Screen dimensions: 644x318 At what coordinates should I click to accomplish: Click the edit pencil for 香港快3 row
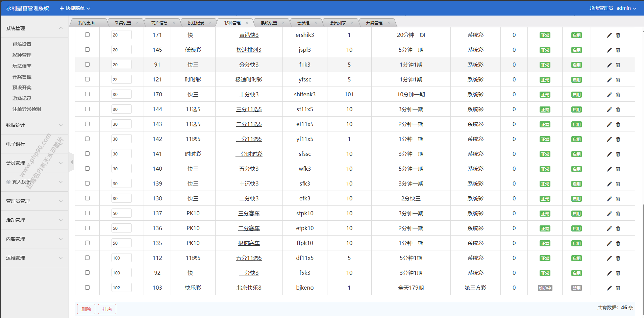coord(609,35)
